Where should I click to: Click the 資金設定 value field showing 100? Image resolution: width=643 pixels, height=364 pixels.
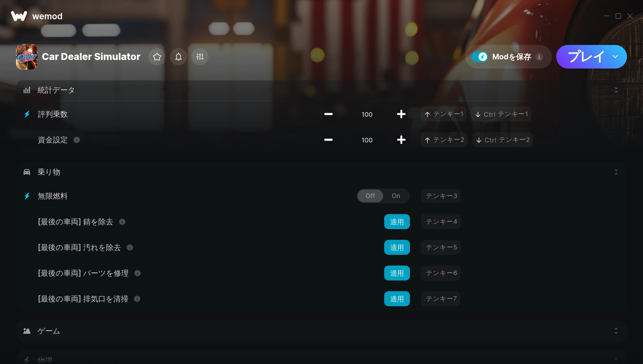(x=367, y=140)
